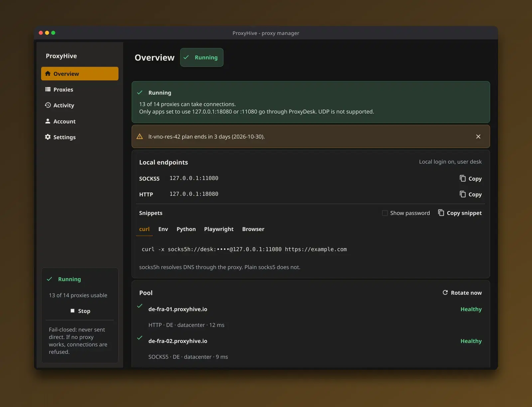Open the Activity history icon
This screenshot has width=532, height=407.
point(48,105)
